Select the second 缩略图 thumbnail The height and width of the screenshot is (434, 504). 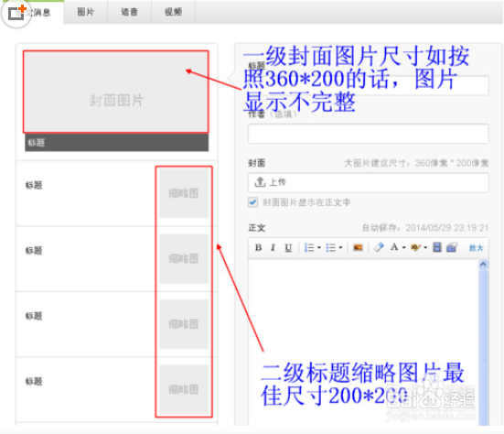coord(184,259)
